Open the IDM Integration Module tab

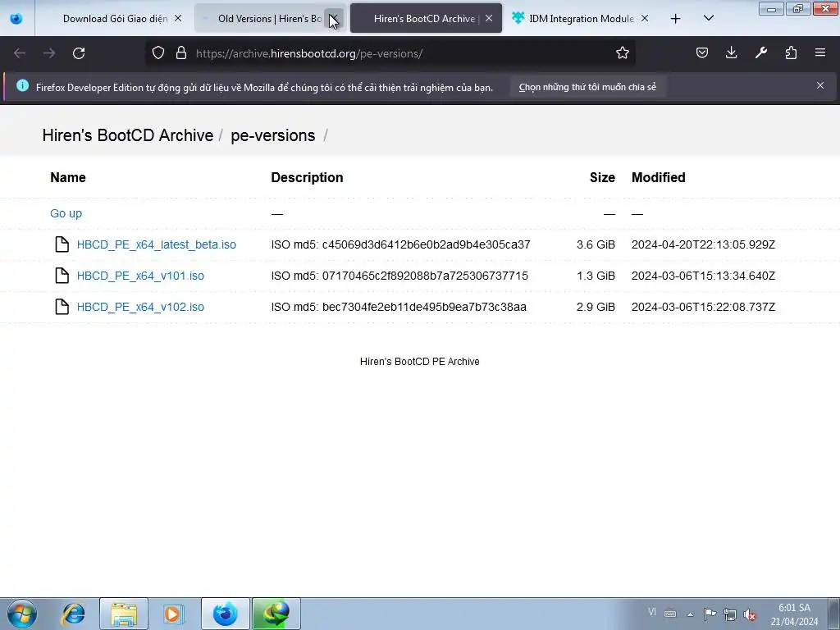point(581,19)
